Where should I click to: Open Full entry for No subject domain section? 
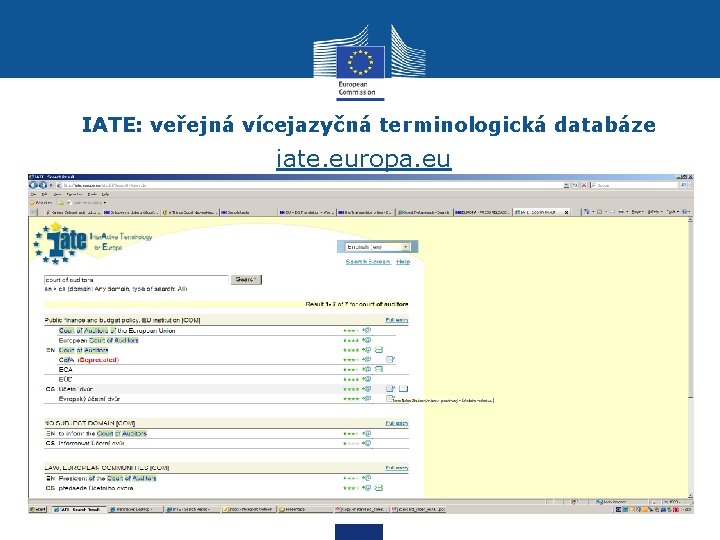click(x=397, y=423)
